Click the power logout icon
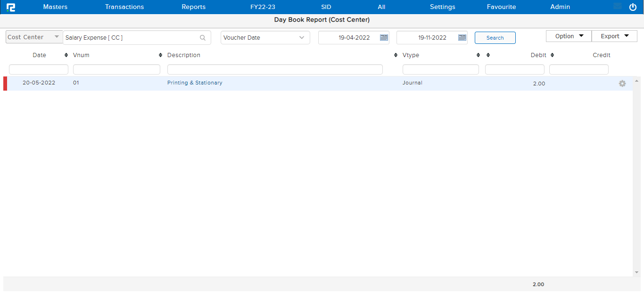Viewport: 644px width, 295px height. tap(633, 7)
